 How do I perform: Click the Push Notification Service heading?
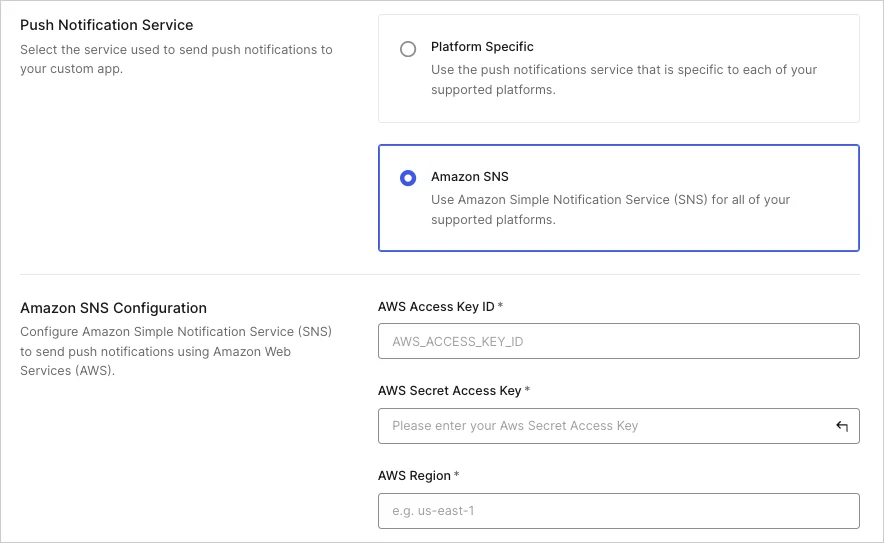tap(107, 25)
